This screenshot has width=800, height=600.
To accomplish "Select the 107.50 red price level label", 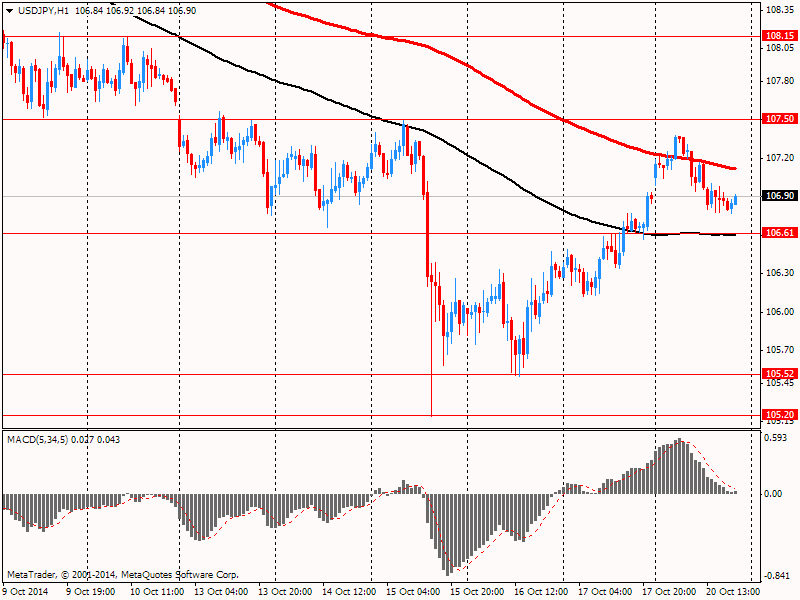I will click(x=780, y=119).
